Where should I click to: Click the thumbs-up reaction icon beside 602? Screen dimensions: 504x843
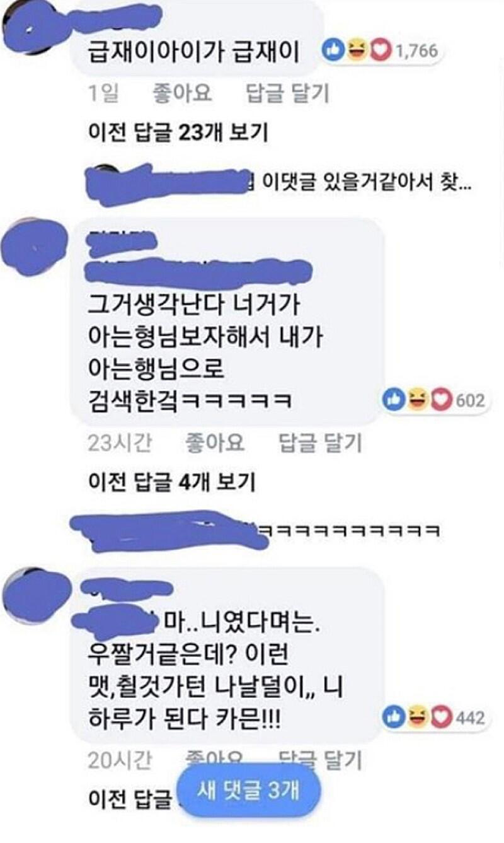click(395, 400)
